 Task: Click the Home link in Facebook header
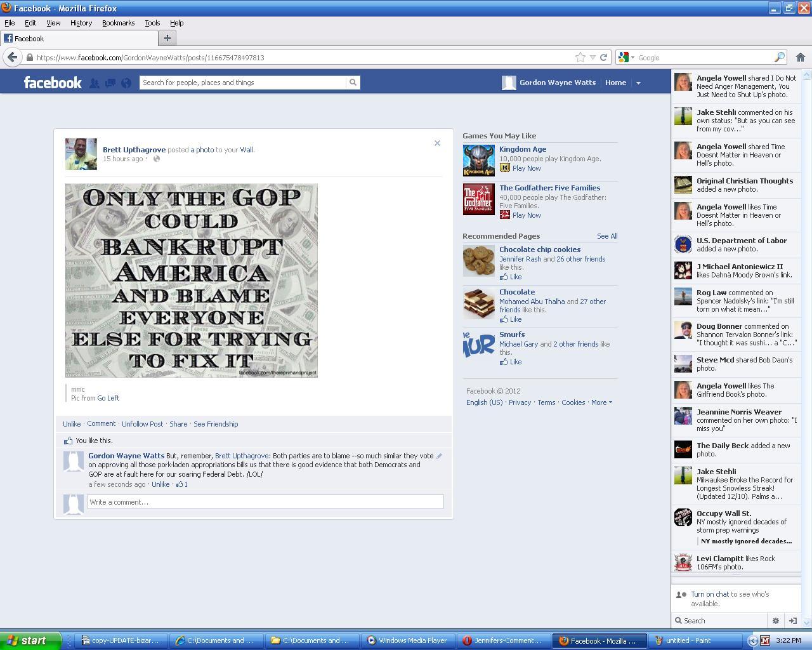[x=615, y=83]
